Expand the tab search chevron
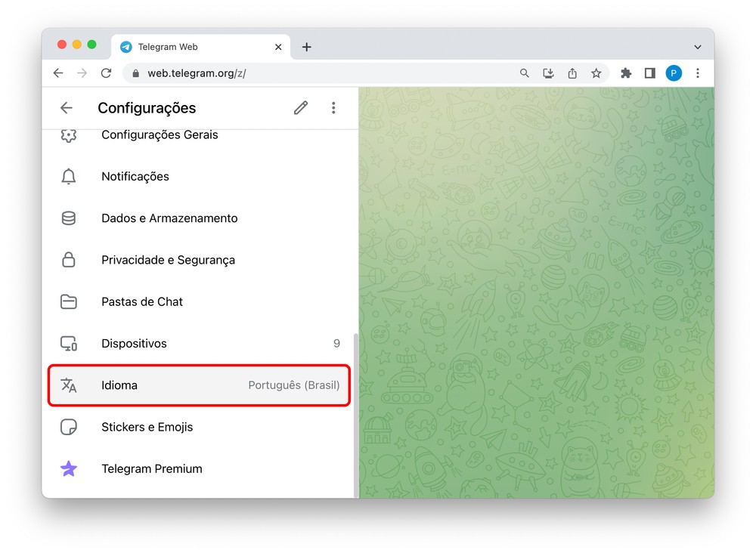 tap(697, 47)
